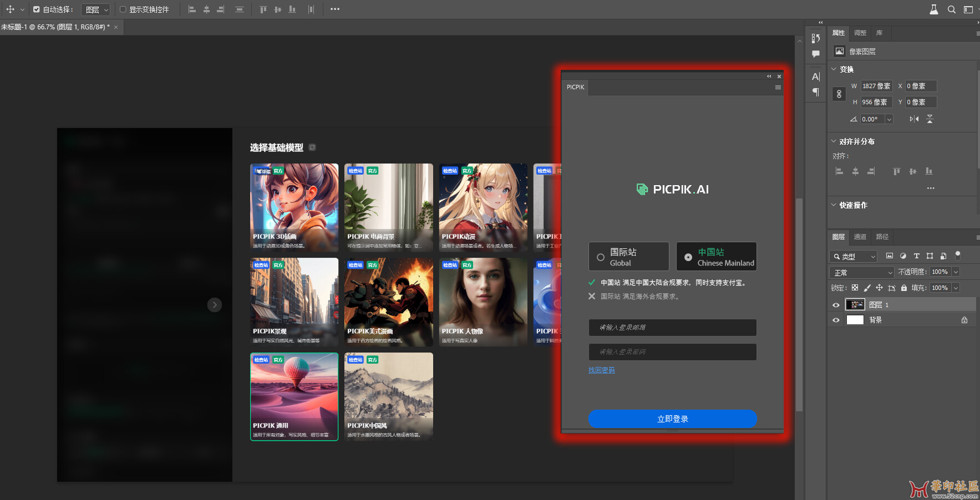Viewport: 980px width, 500px height.
Task: Click the login email input field
Action: click(x=672, y=328)
